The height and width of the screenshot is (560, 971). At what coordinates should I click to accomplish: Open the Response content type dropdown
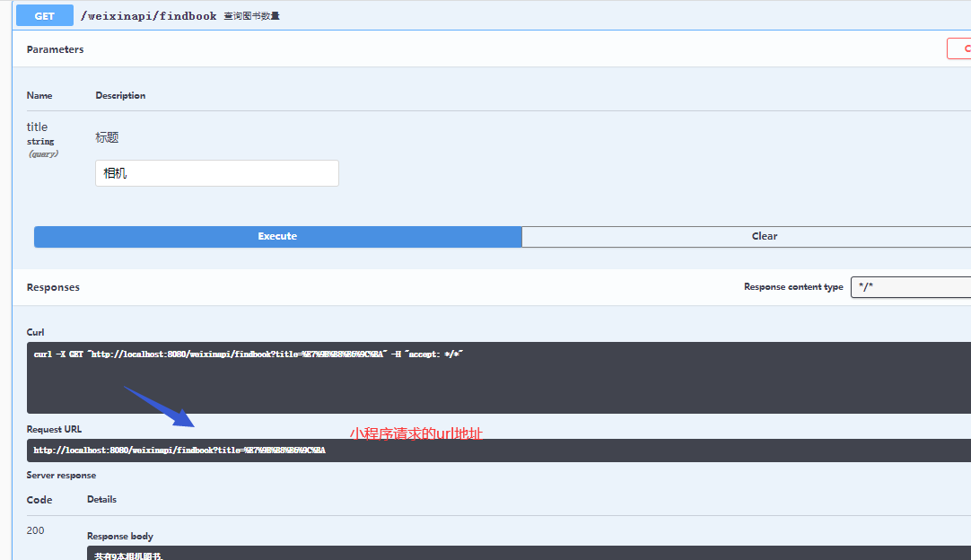910,287
